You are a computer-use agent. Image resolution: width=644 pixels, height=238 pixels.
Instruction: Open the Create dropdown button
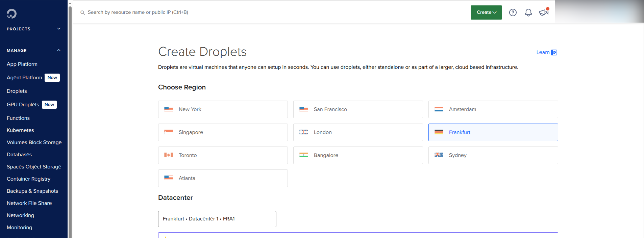pyautogui.click(x=486, y=12)
